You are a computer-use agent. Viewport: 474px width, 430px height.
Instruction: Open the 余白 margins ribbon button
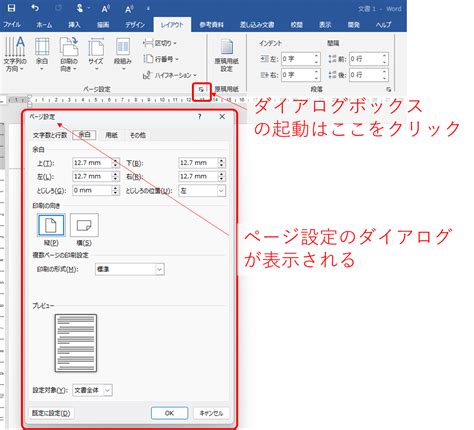tap(42, 54)
